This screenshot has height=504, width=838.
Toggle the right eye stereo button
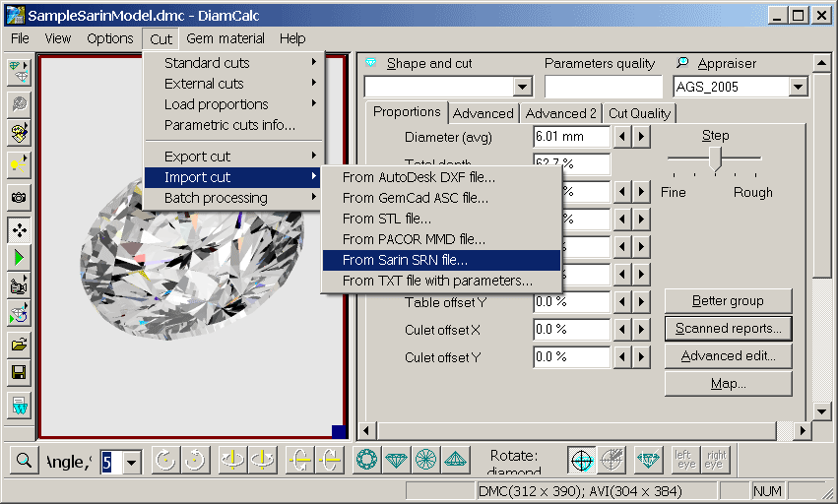(x=715, y=461)
